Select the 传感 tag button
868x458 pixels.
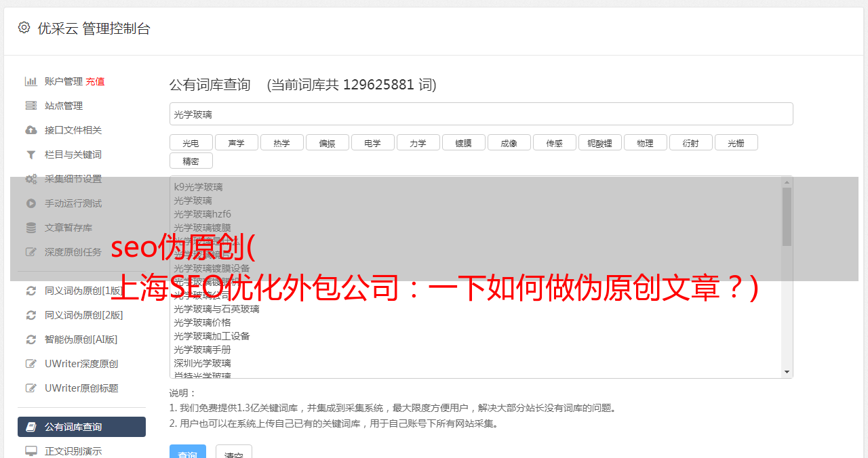coord(554,142)
